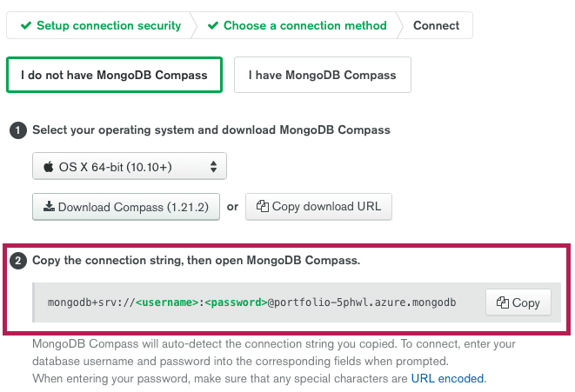The image size is (575, 392).
Task: Download Compass version 1.21.2
Action: (126, 207)
